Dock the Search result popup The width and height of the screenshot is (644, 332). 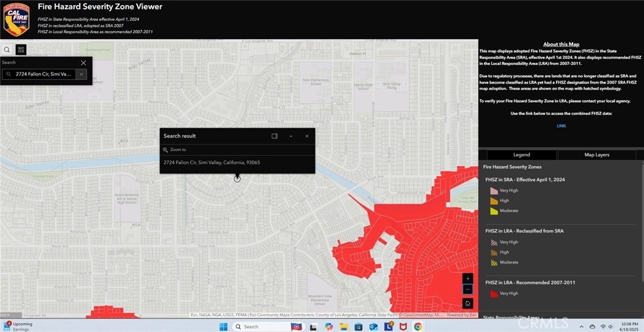(x=275, y=136)
